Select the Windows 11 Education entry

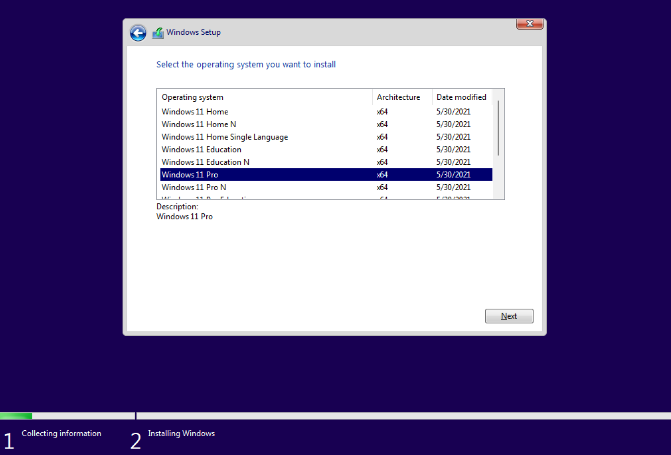(x=201, y=149)
